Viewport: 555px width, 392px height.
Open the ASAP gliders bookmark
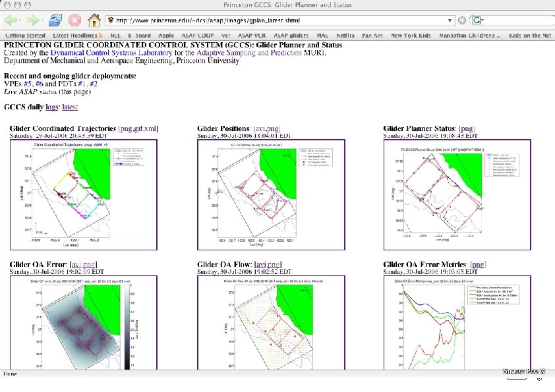click(291, 36)
